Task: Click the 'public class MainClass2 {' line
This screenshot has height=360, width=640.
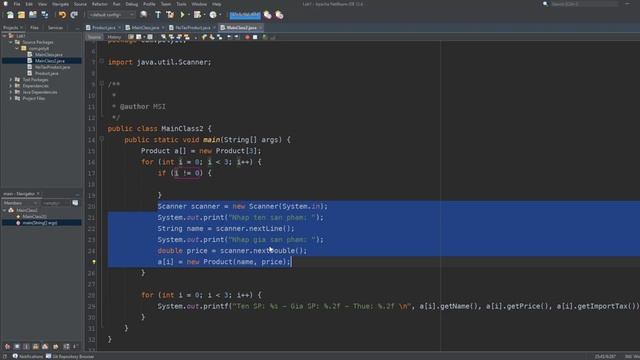Action: click(x=160, y=129)
